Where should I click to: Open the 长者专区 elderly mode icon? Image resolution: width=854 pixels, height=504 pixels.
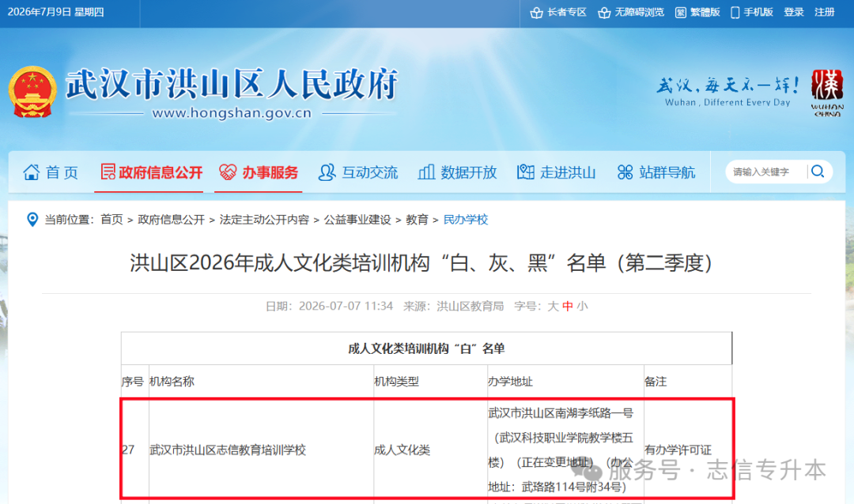[536, 13]
